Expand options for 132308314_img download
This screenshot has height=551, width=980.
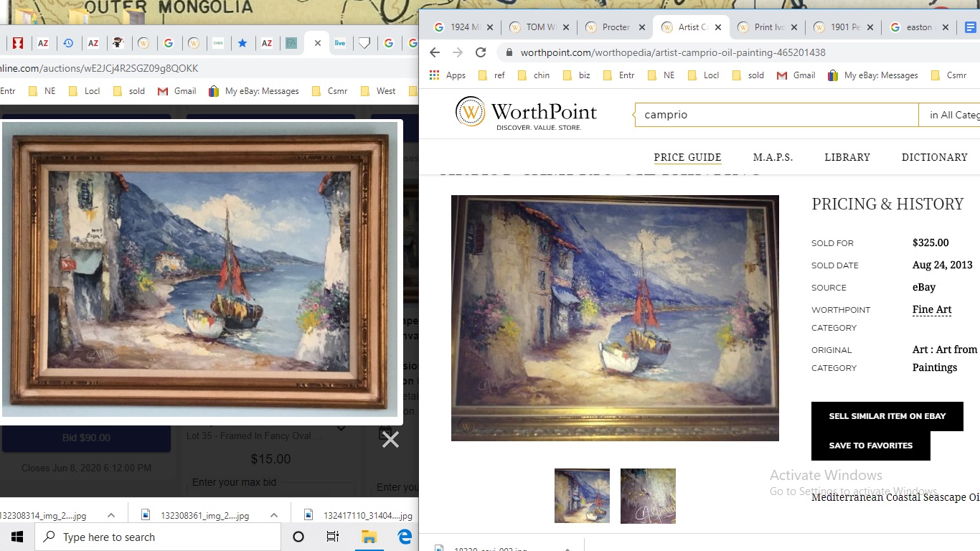(x=111, y=515)
